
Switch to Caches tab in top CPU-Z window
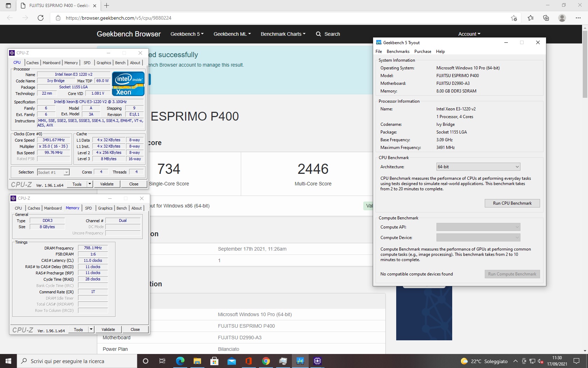click(33, 63)
